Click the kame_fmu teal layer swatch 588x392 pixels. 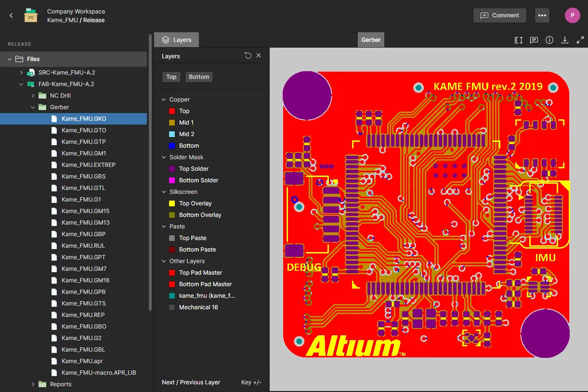pos(172,296)
